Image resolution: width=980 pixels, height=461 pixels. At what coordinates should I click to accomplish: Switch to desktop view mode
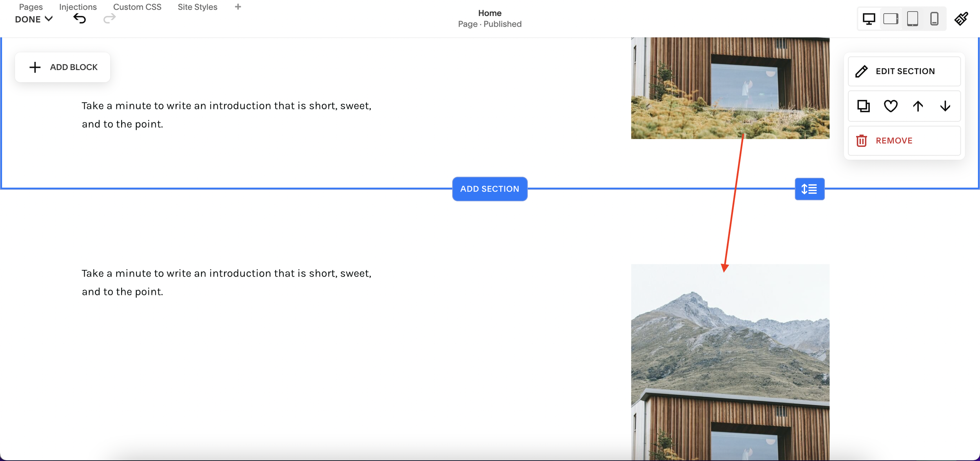[x=869, y=19]
